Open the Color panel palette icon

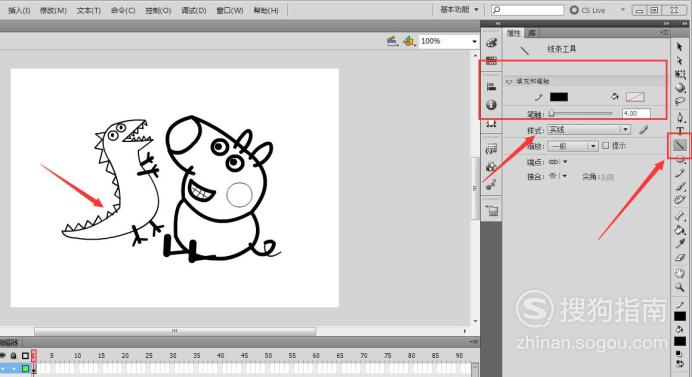click(491, 43)
